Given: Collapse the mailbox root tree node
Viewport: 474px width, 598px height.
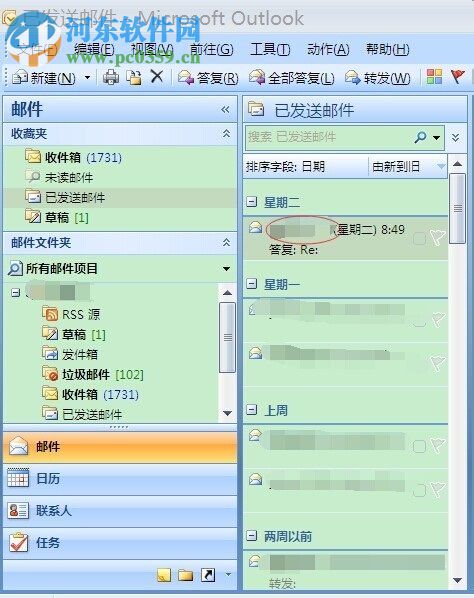Looking at the screenshot, I should click(15, 293).
